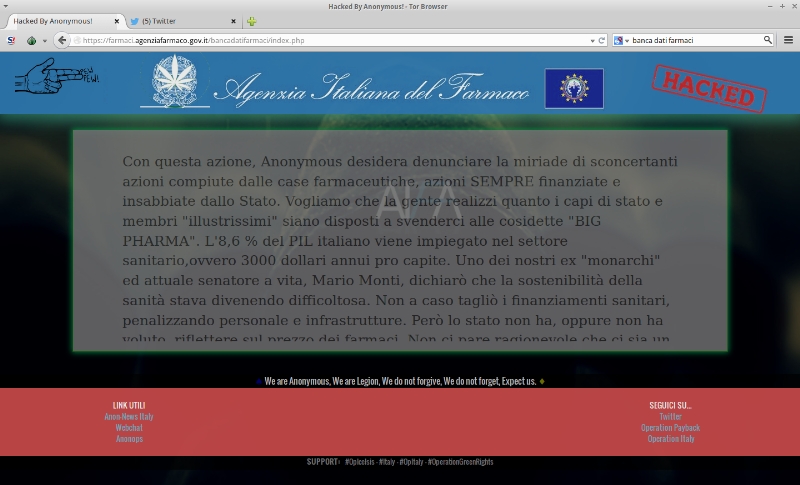This screenshot has width=800, height=485.
Task: Open the search engine selector
Action: click(x=621, y=40)
